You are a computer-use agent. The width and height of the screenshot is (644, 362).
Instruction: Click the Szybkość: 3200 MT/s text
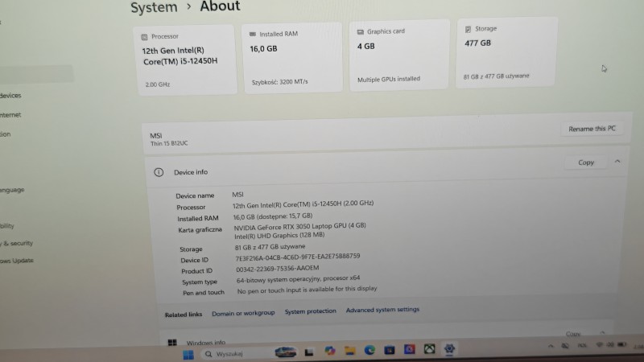(x=279, y=82)
